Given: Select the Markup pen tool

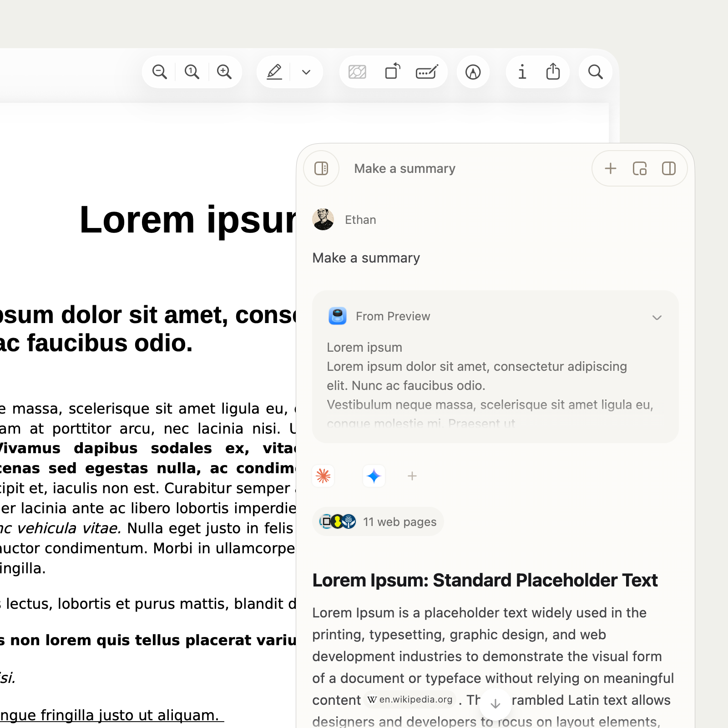Looking at the screenshot, I should (x=274, y=71).
